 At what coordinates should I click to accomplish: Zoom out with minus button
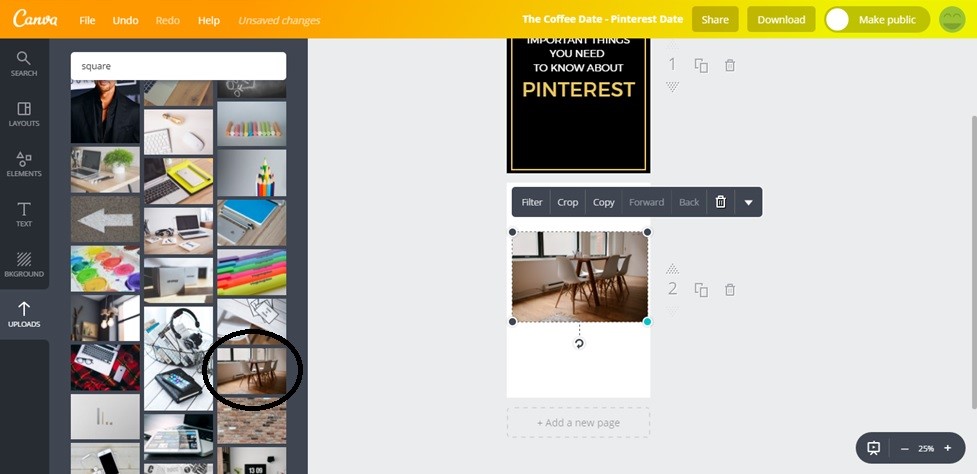click(x=905, y=448)
